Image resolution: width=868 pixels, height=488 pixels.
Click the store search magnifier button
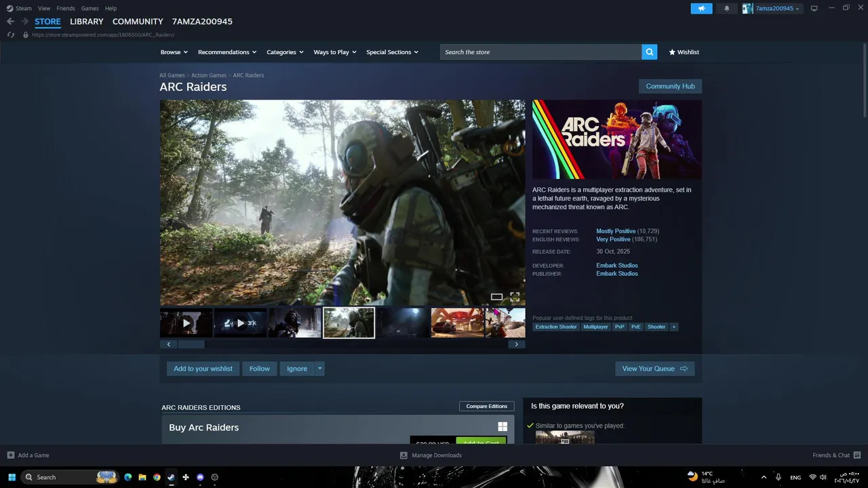(x=650, y=52)
